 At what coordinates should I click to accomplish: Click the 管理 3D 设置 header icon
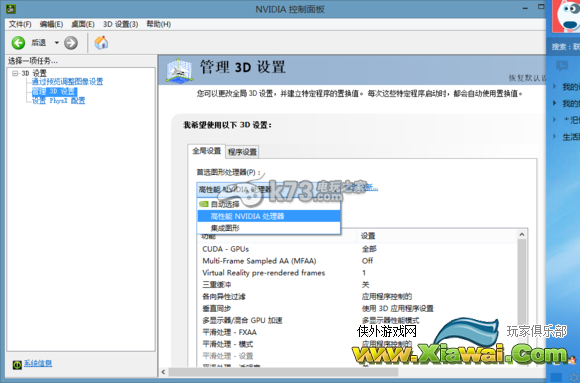(179, 70)
